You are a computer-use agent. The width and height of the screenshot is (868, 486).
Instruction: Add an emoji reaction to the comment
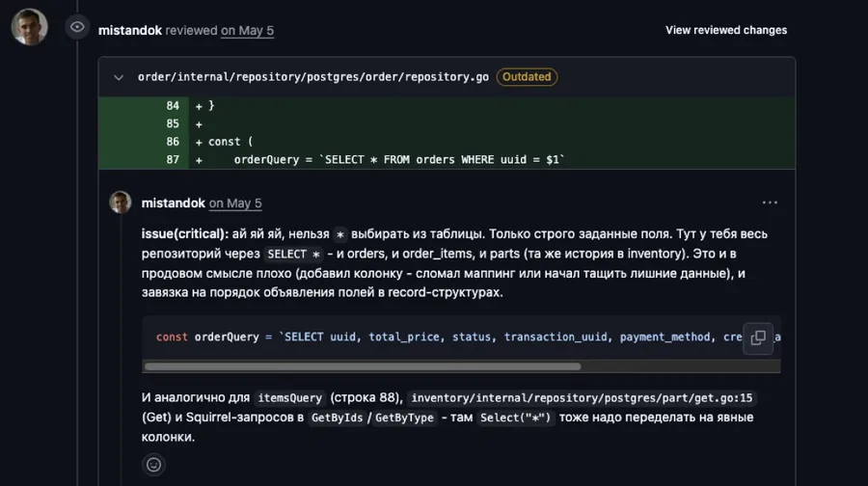(154, 465)
